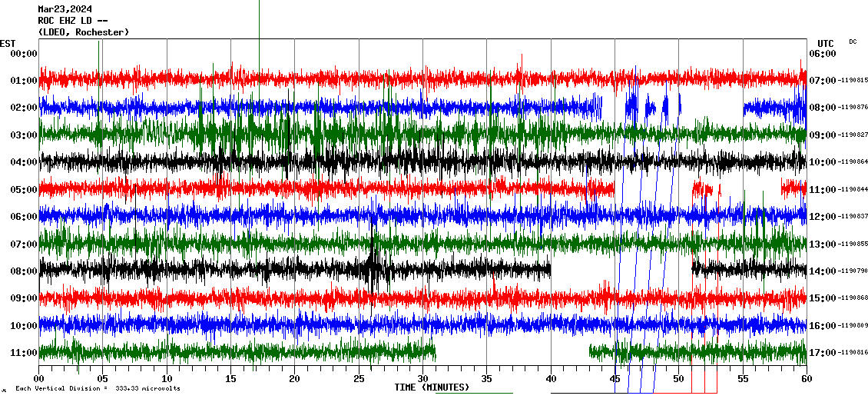This screenshot has height=399, width=868.
Task: Click the TIME (MINUTES) axis title
Action: 432,387
